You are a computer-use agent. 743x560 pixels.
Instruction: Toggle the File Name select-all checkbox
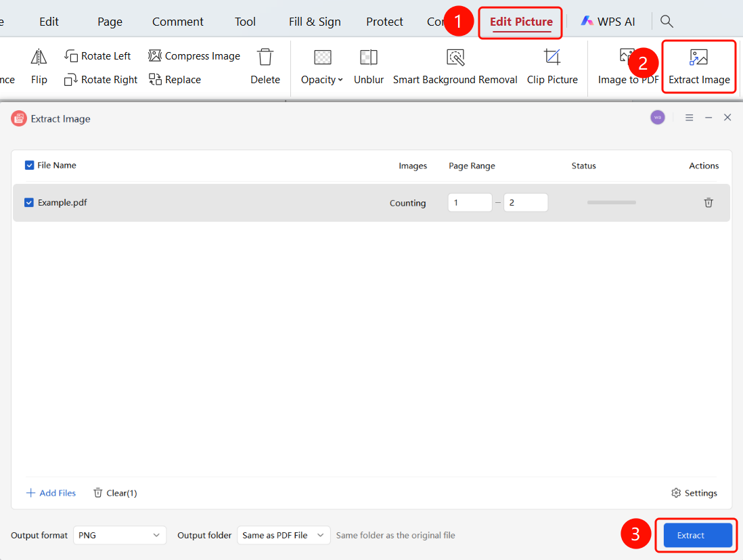click(x=29, y=165)
